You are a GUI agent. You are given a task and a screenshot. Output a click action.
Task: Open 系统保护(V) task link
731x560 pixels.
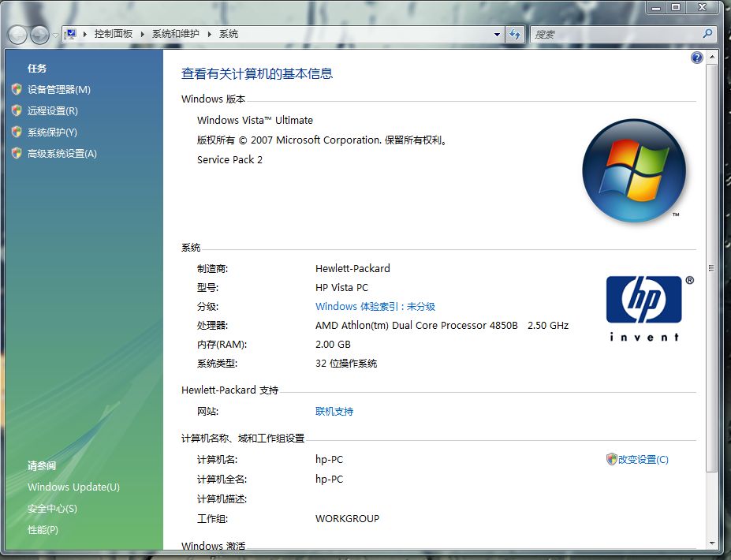(x=52, y=133)
